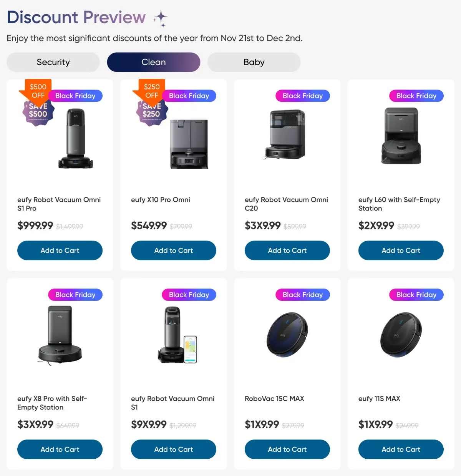Click the RoboVac 15C MAX image
Image resolution: width=461 pixels, height=476 pixels.
tap(287, 335)
